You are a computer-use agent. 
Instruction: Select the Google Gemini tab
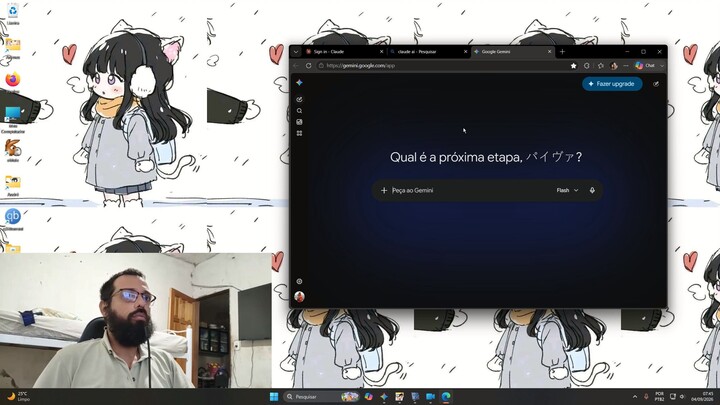tap(510, 52)
